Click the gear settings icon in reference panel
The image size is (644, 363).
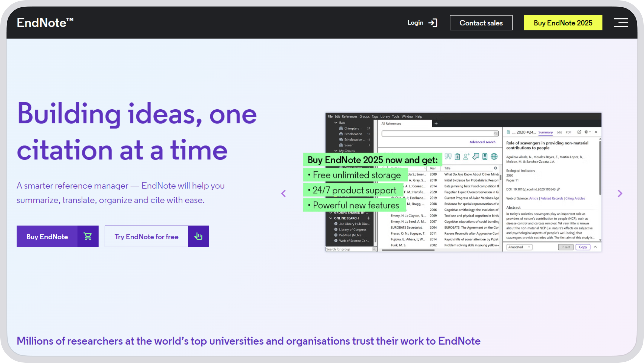(x=586, y=132)
